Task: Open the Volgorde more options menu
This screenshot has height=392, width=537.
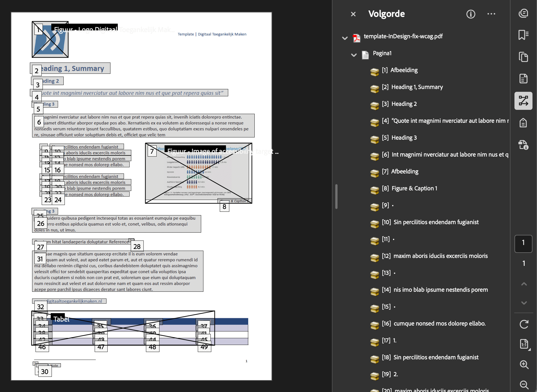Action: (x=491, y=14)
